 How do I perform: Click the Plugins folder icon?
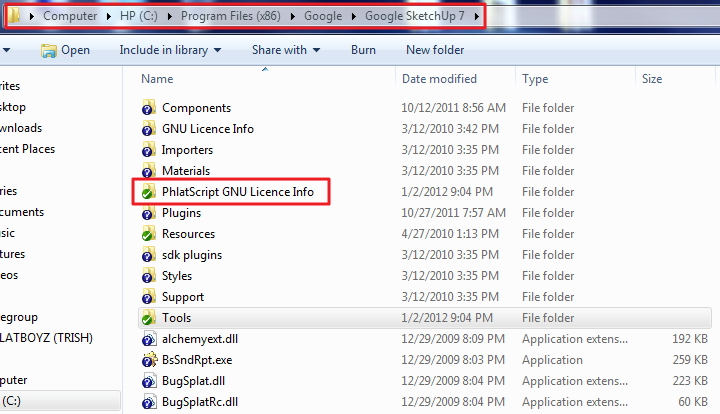tap(148, 213)
